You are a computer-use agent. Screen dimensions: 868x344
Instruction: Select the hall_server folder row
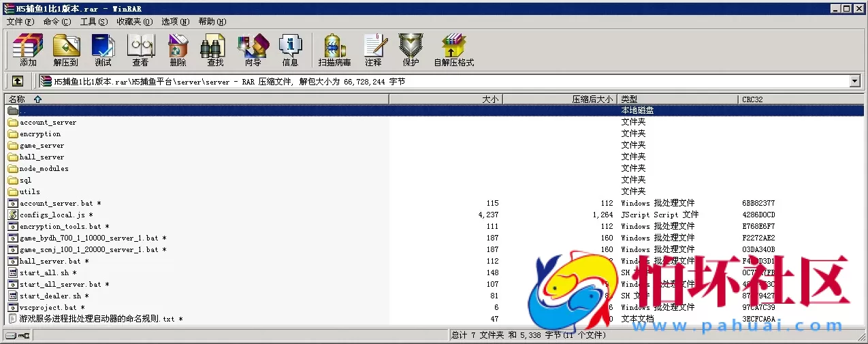click(434, 157)
